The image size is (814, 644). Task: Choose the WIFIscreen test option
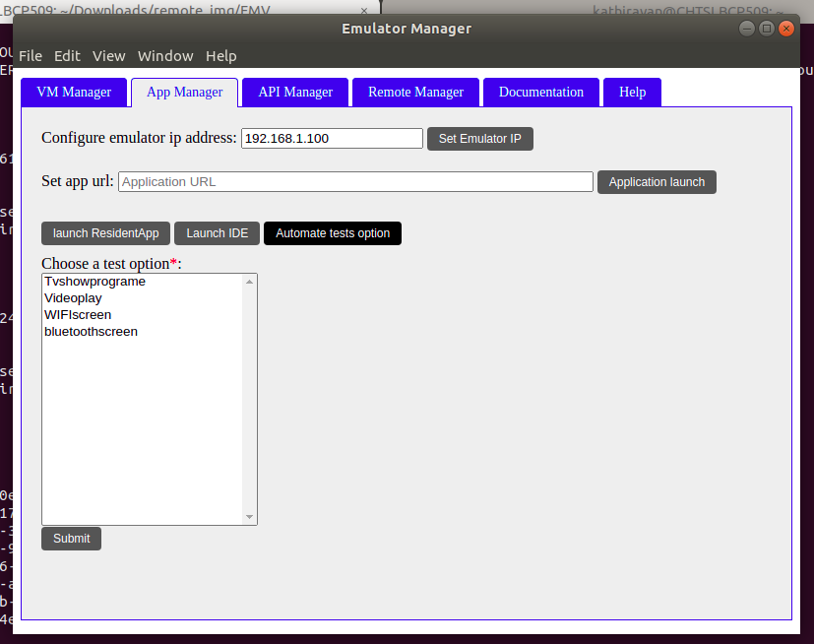tap(78, 315)
